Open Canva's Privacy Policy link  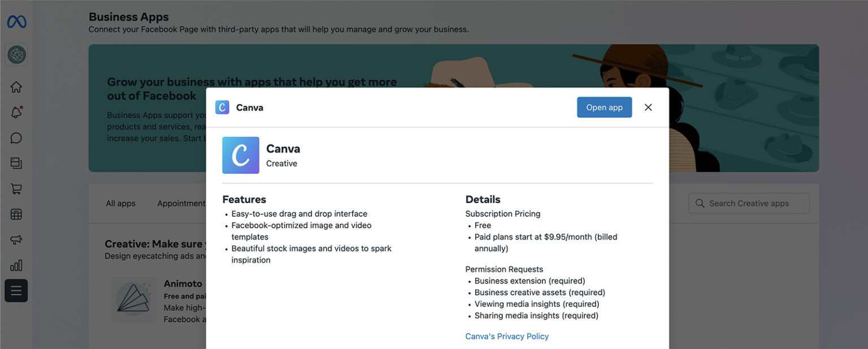click(506, 335)
